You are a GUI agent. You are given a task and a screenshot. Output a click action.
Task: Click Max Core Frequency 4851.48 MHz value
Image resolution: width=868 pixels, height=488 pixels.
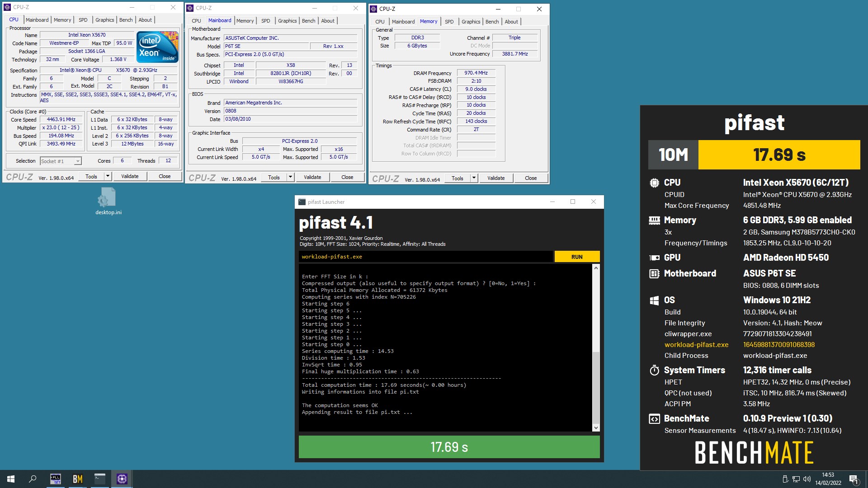coord(762,206)
